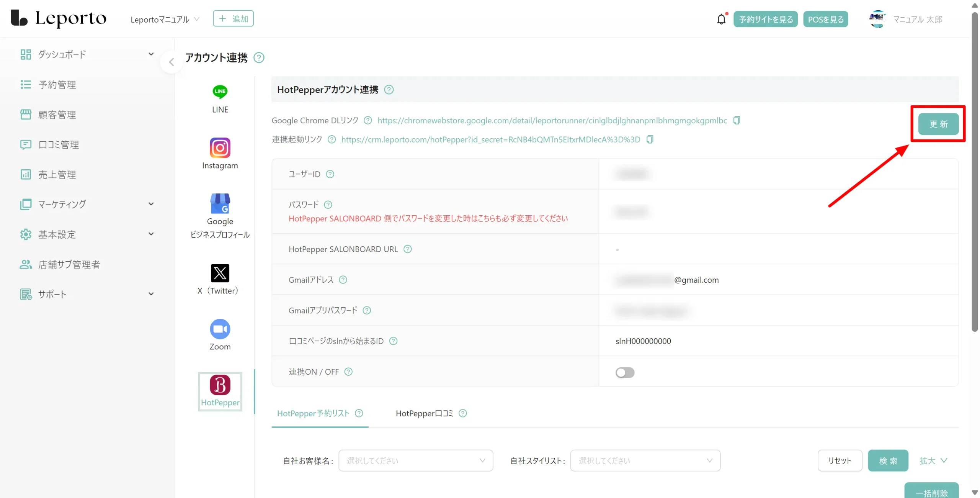Show help for HotPepper SALONBOARD URL
Screen dimensions: 980x498
[x=408, y=249]
